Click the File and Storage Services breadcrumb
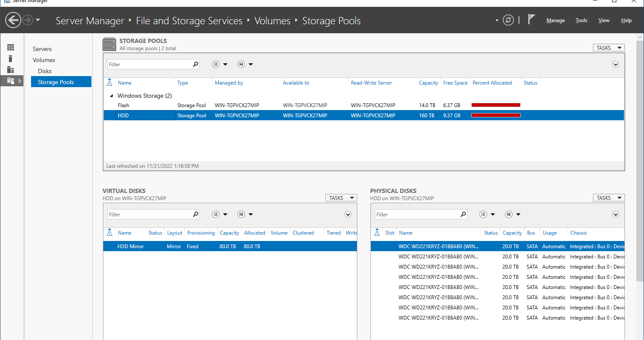 point(189,21)
